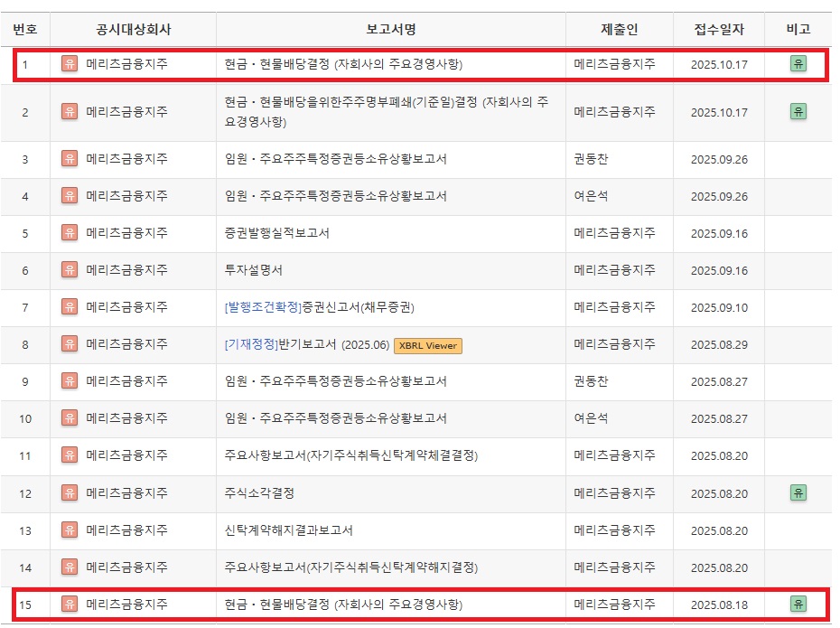Click the green 유 remark icon for 주식소각결정
This screenshot has height=628, width=840.
pos(798,492)
